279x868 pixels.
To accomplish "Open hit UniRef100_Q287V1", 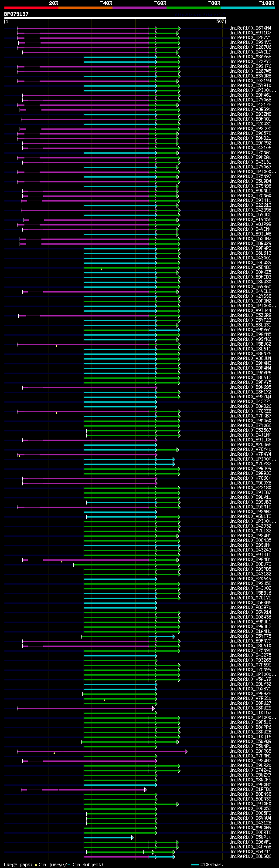I will coord(250,38).
